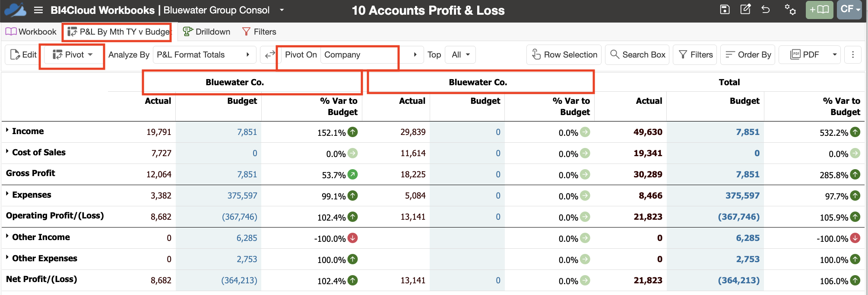The height and width of the screenshot is (295, 868).
Task: Switch to the Drilldown tab
Action: pos(206,32)
